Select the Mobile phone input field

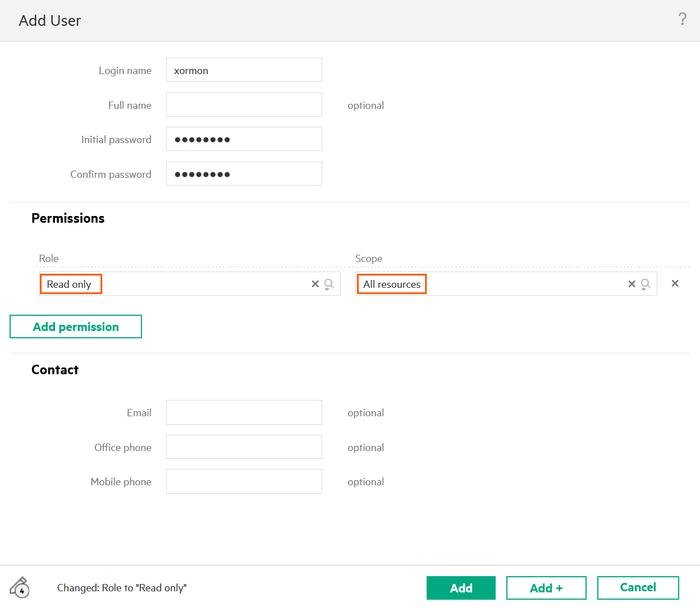point(244,481)
